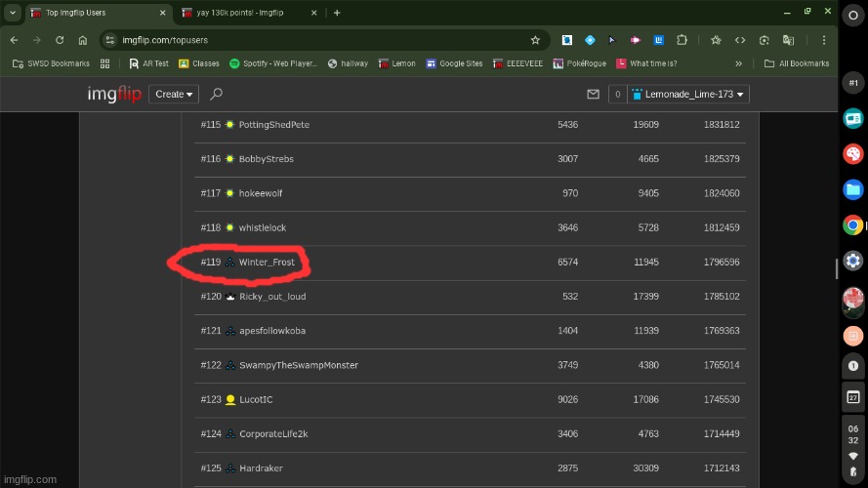
Task: Open apesfollowkoba's profile
Action: point(272,330)
